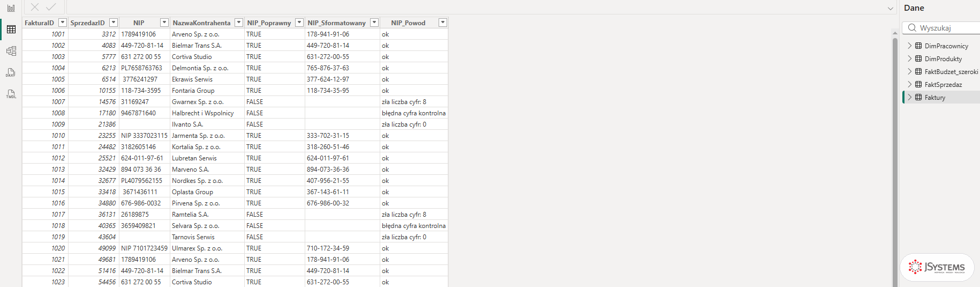This screenshot has width=980, height=287.
Task: Open the Report view icon
Action: click(11, 8)
